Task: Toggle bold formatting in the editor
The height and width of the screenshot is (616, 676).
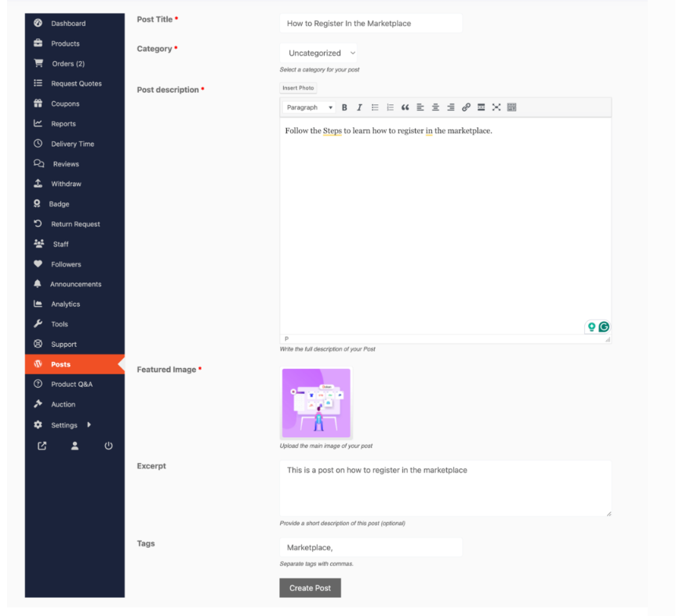Action: click(x=344, y=108)
